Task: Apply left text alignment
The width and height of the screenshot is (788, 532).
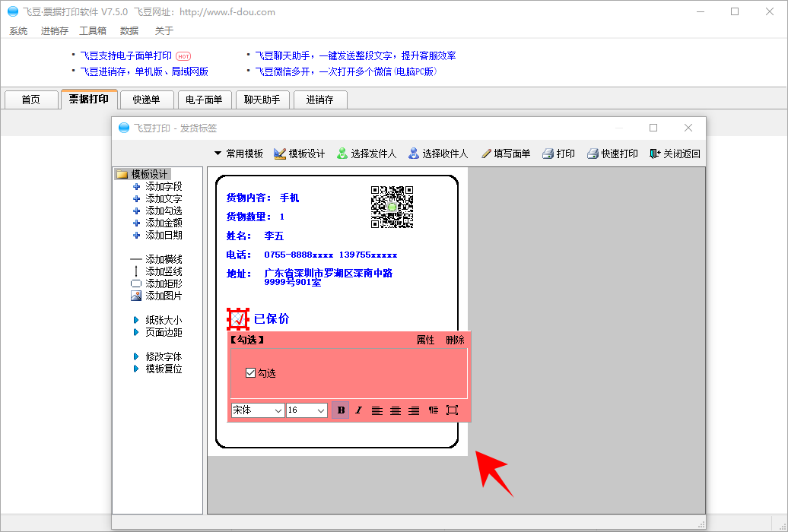Action: pyautogui.click(x=377, y=410)
